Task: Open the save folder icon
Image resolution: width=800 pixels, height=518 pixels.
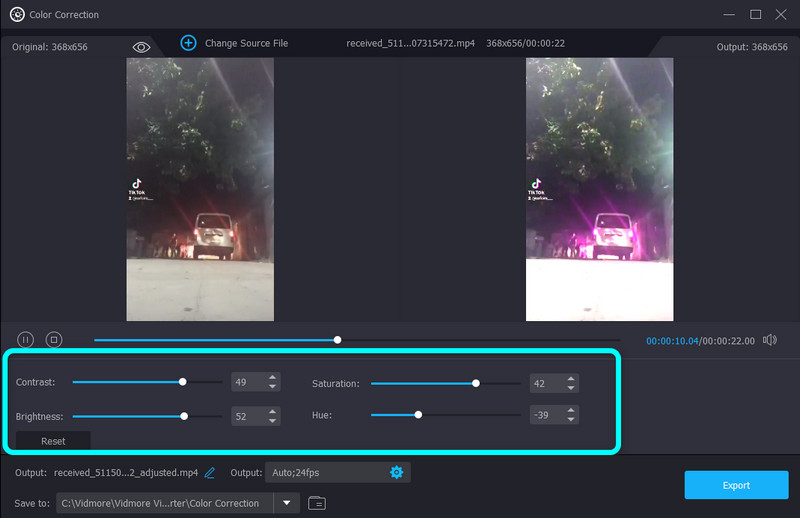Action: tap(317, 503)
